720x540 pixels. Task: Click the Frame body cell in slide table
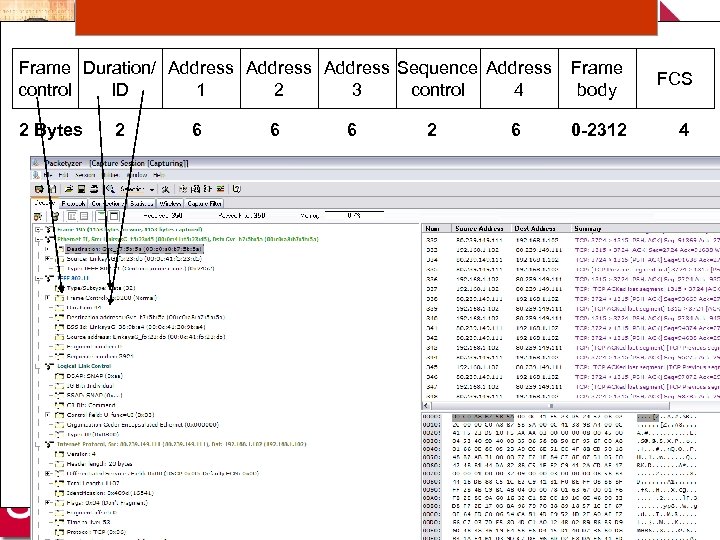pyautogui.click(x=597, y=79)
